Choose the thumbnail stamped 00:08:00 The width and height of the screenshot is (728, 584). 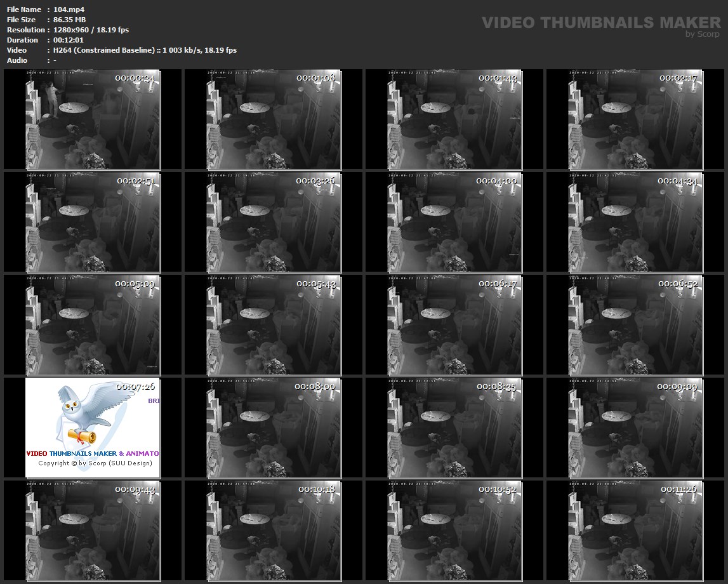click(x=274, y=428)
